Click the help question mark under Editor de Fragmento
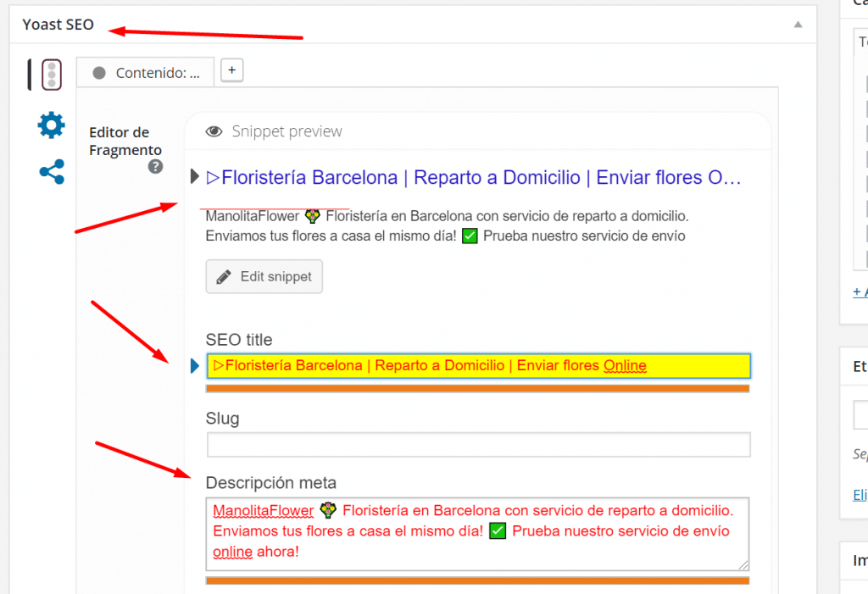 (155, 167)
